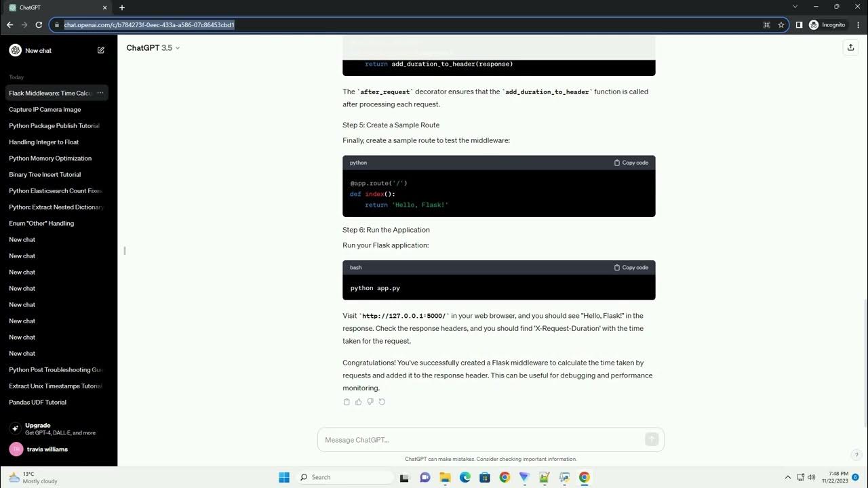This screenshot has height=488, width=868.
Task: Click 'Step 6: Run the Application' heading
Action: tap(386, 230)
